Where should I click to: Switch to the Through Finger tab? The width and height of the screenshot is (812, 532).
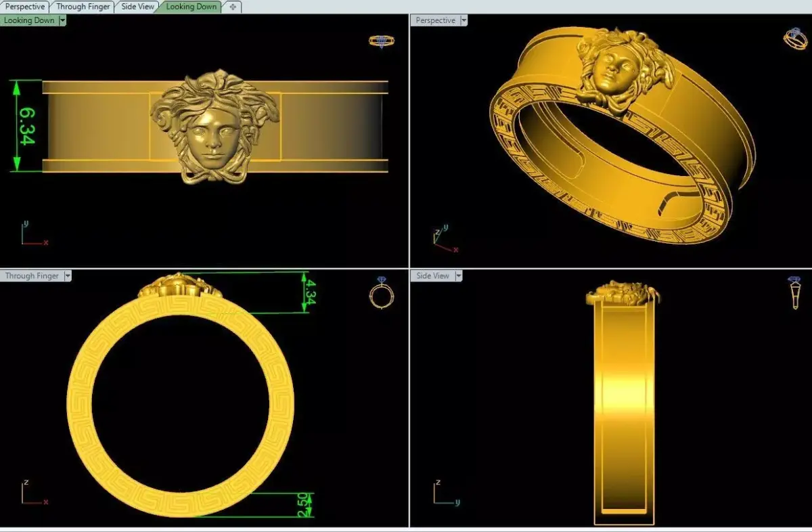83,7
